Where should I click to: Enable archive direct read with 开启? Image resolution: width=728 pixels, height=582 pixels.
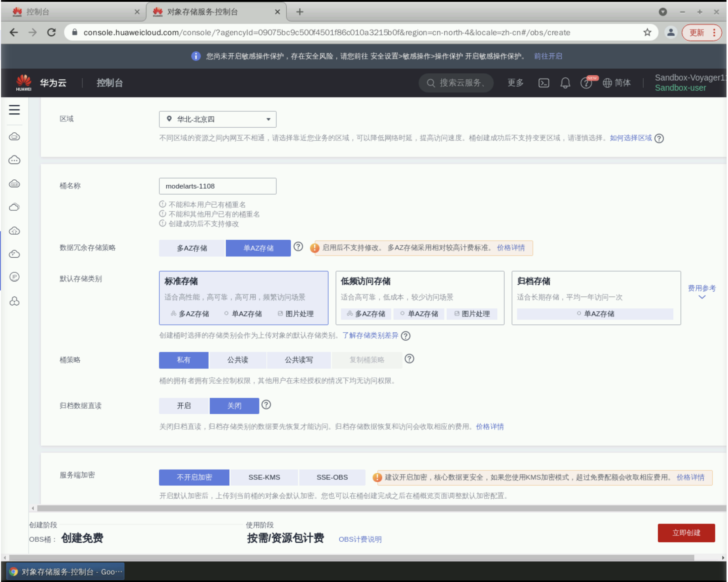(x=184, y=406)
